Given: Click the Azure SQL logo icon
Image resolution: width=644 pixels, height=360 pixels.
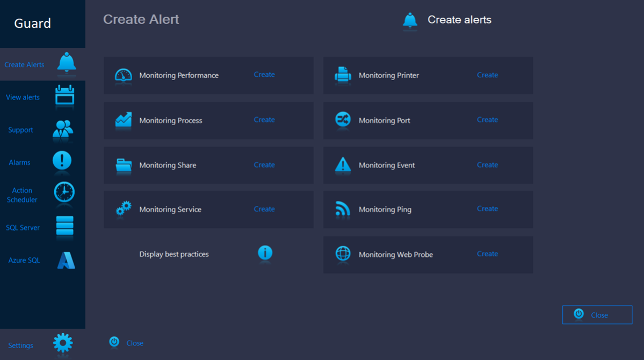Looking at the screenshot, I should tap(66, 260).
